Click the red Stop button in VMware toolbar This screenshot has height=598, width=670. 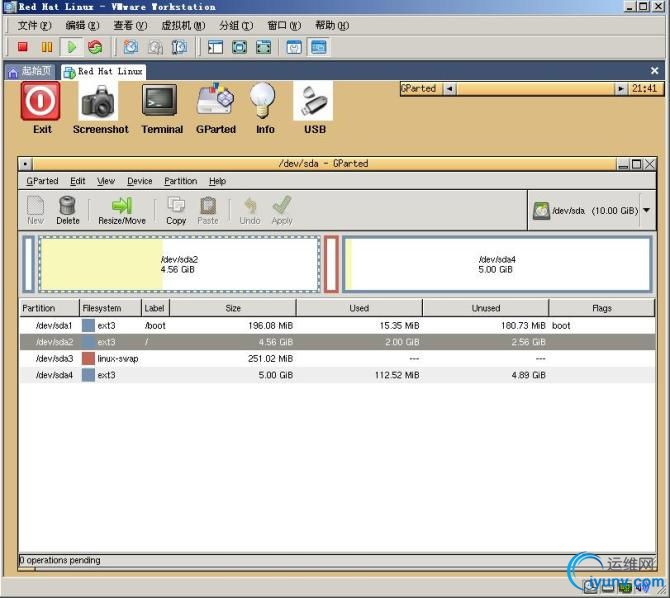(23, 47)
